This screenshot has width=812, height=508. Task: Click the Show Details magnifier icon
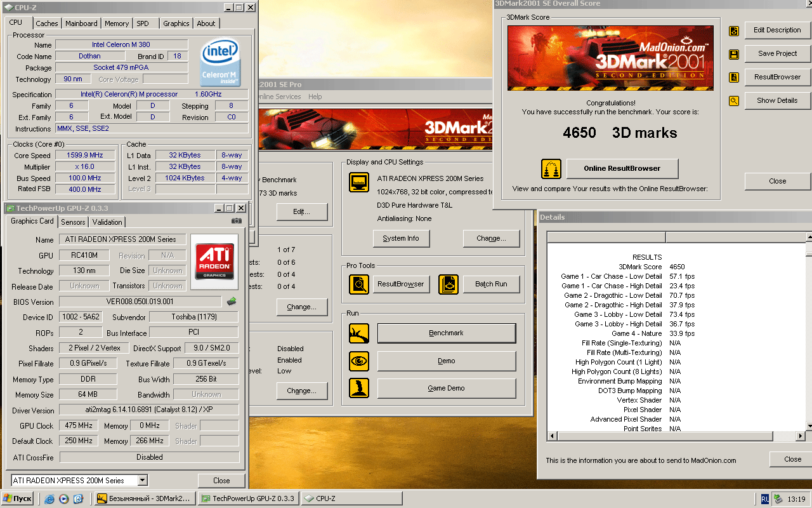coord(734,101)
